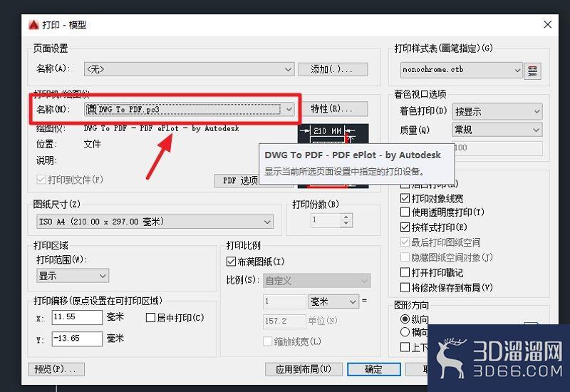The height and width of the screenshot is (392, 570).
Task: Enable 居中打印 center plot checkbox
Action: coord(150,317)
